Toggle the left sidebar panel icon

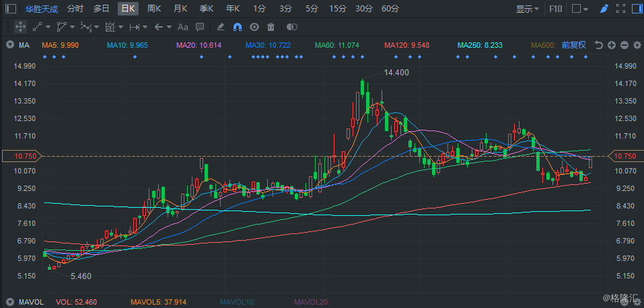(x=11, y=9)
